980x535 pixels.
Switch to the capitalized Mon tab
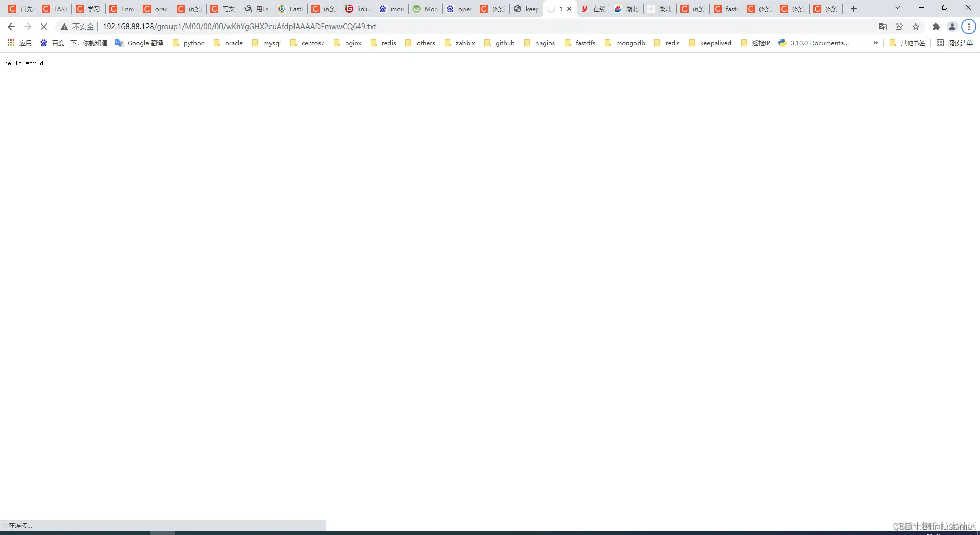pos(425,9)
